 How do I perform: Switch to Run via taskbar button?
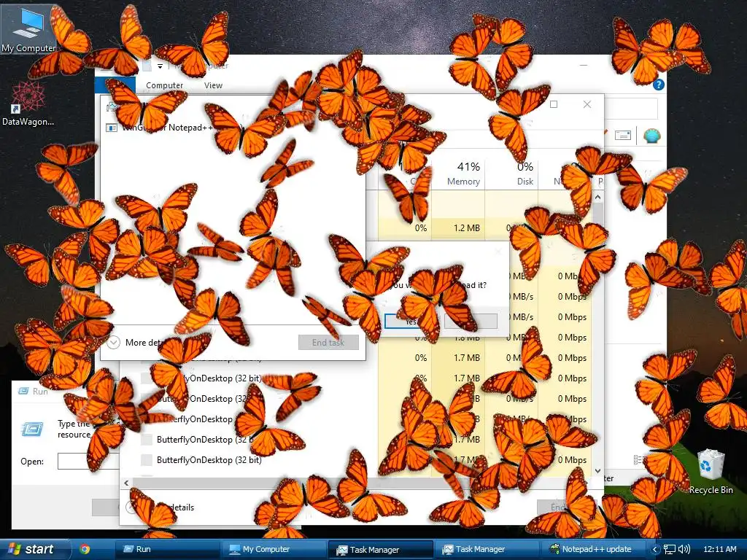tap(167, 550)
